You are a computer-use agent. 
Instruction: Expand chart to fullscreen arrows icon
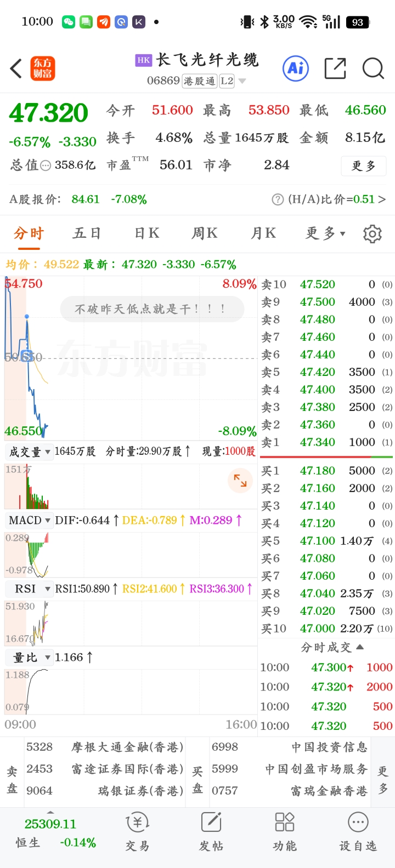click(240, 481)
